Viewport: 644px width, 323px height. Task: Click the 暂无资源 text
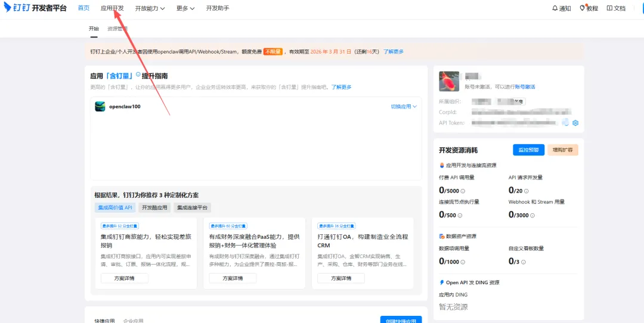(x=453, y=307)
